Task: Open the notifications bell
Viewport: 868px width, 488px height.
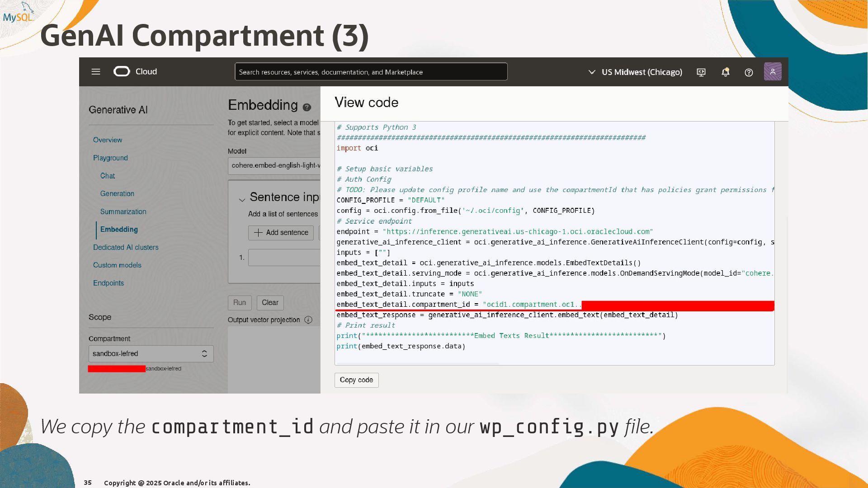Action: pyautogui.click(x=726, y=72)
